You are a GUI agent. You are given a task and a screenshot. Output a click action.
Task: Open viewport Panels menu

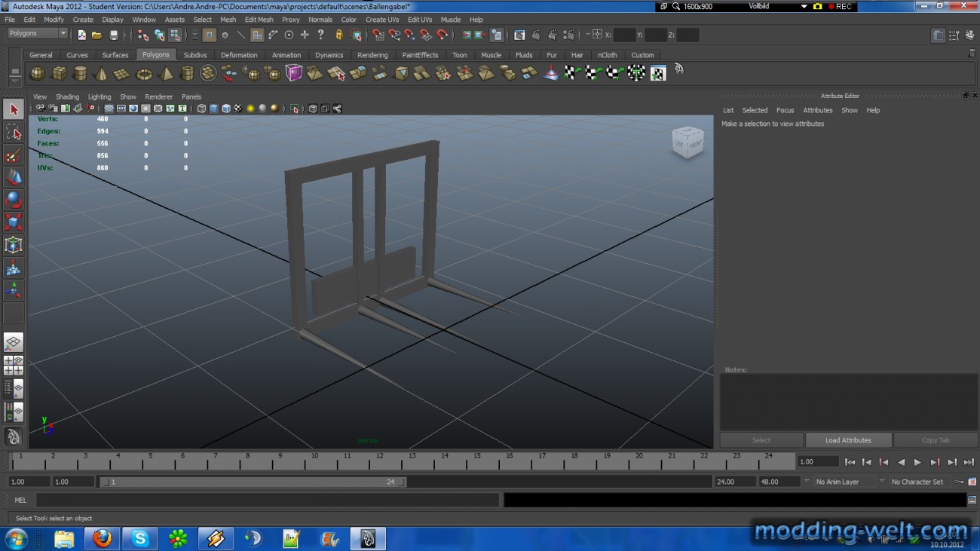pyautogui.click(x=191, y=96)
